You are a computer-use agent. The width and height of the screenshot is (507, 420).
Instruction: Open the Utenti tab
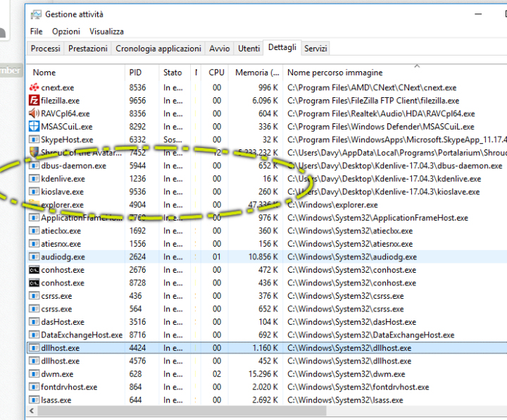point(249,49)
